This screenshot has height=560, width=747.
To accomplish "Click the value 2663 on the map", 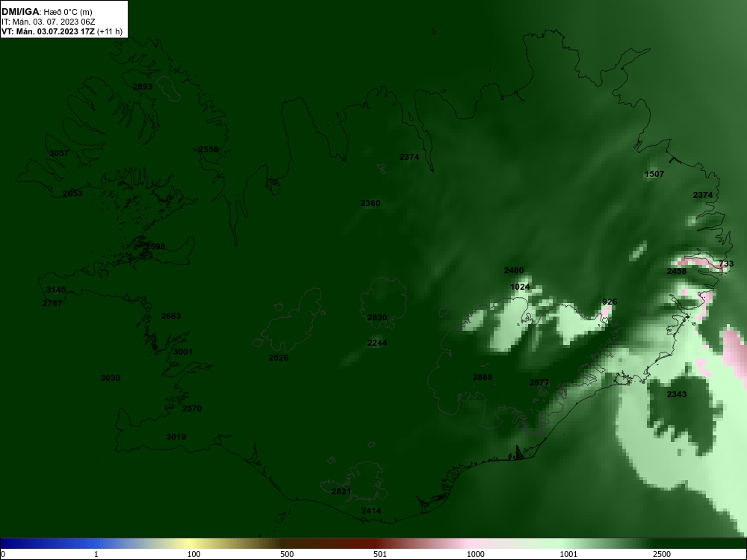I will 171,316.
